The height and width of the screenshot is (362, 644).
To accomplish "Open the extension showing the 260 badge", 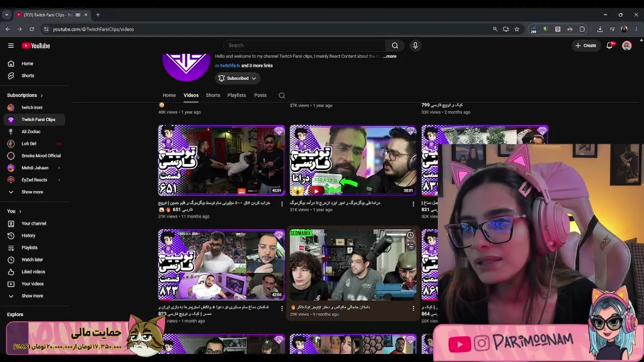I will click(x=533, y=29).
